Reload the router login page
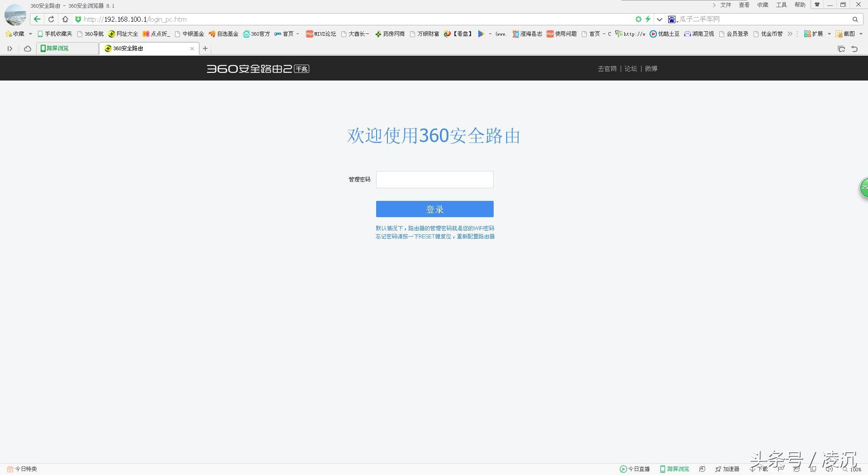This screenshot has width=868, height=475. [51, 19]
